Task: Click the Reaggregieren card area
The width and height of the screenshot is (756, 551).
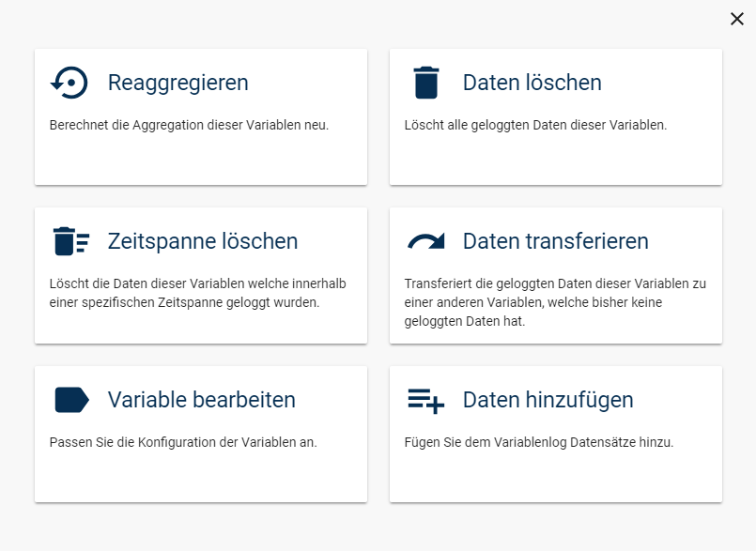Action: tap(200, 115)
